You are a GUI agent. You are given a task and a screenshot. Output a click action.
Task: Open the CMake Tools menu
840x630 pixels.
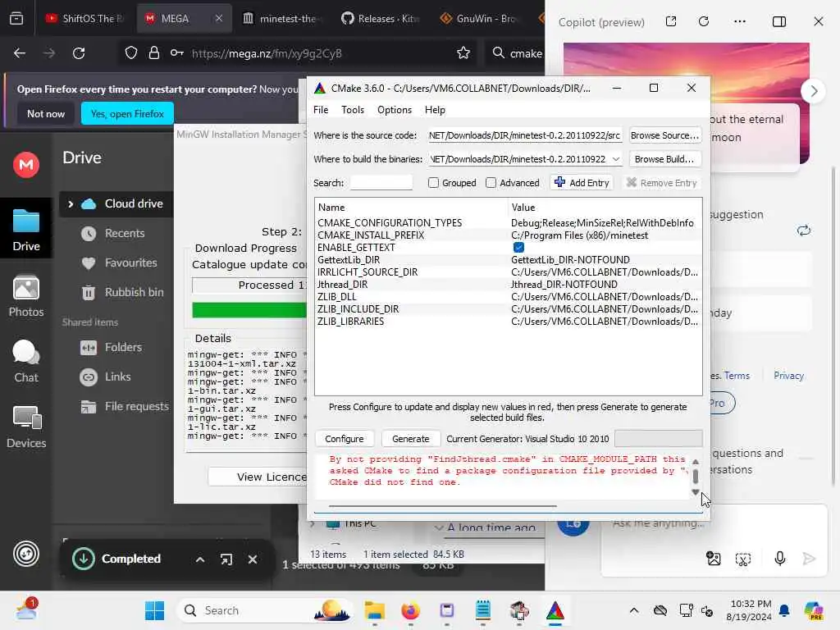click(x=353, y=110)
